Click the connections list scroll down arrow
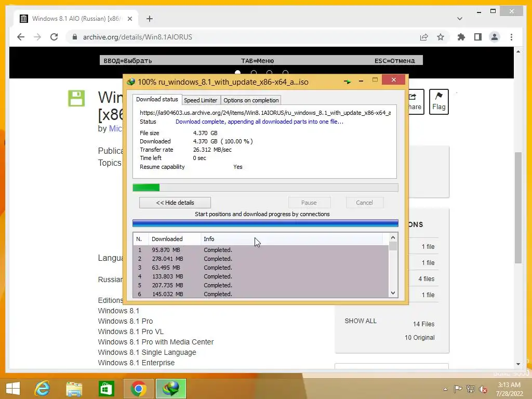532x399 pixels. click(x=393, y=293)
